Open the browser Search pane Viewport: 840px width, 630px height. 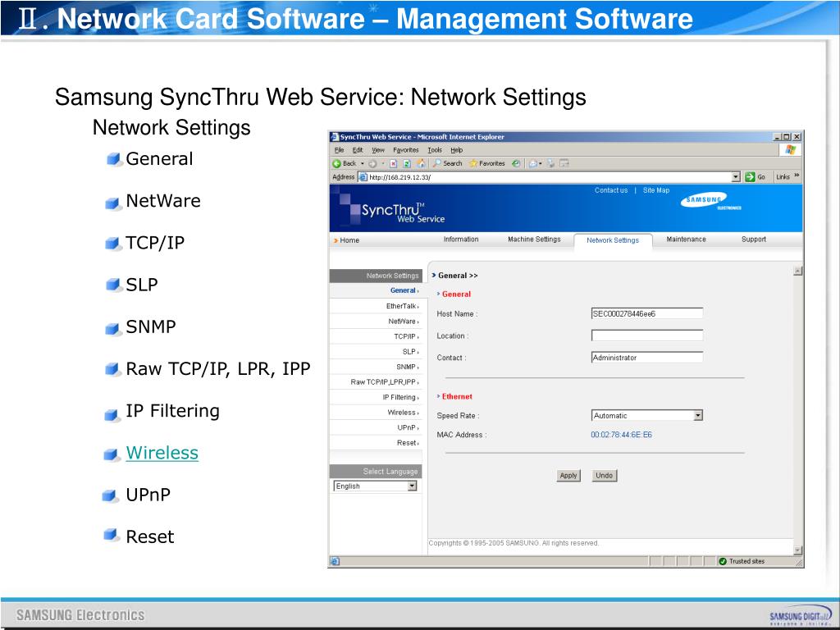tap(447, 163)
